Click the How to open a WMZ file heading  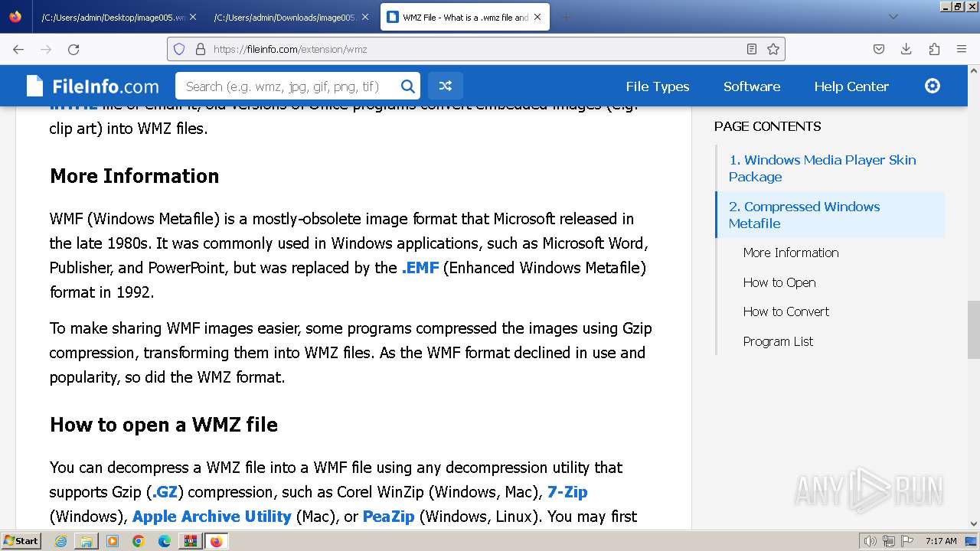[x=164, y=425]
